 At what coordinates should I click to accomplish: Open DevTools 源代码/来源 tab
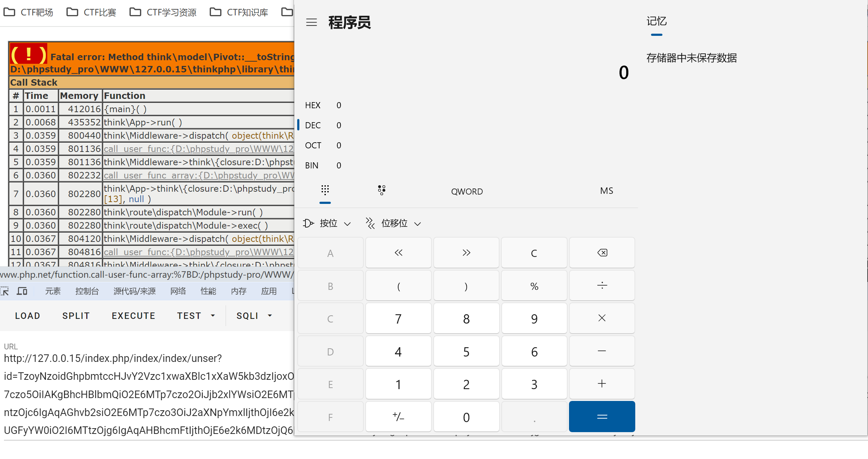click(x=134, y=291)
